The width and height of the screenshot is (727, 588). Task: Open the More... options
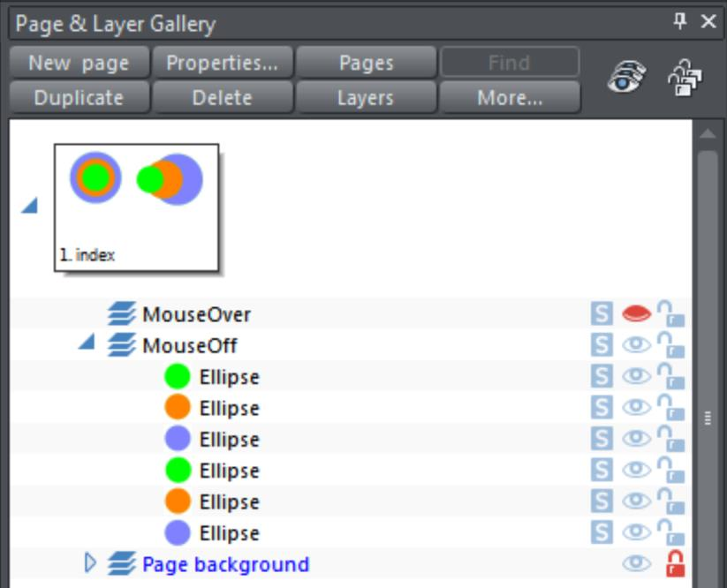(x=510, y=98)
